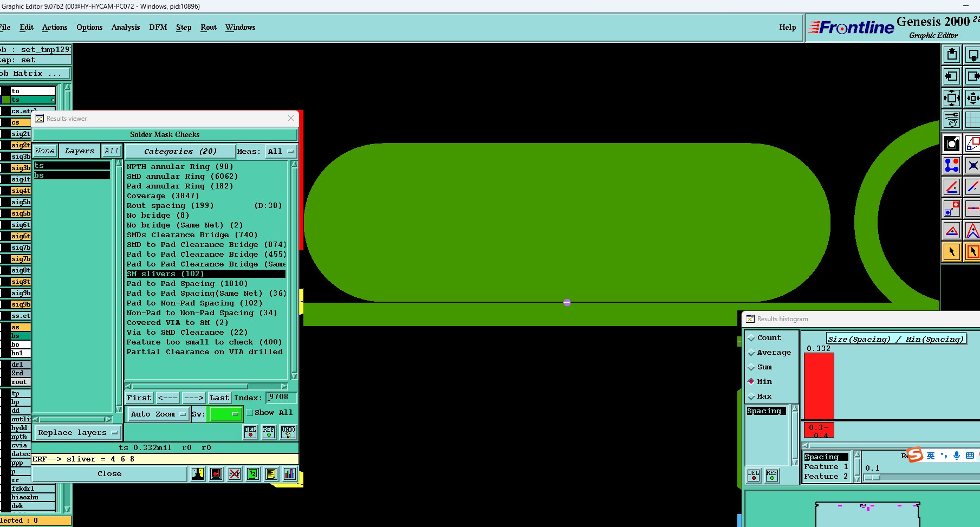
Task: Go to previous result with left arrow button
Action: [167, 398]
